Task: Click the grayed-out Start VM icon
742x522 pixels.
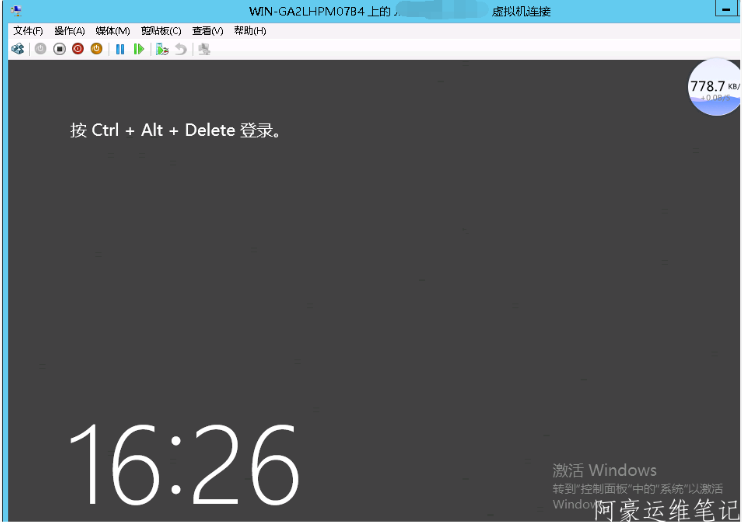Action: pos(40,48)
